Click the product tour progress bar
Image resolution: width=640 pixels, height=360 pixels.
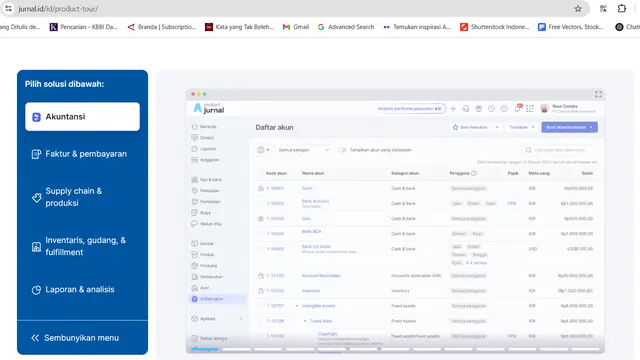coord(395,349)
